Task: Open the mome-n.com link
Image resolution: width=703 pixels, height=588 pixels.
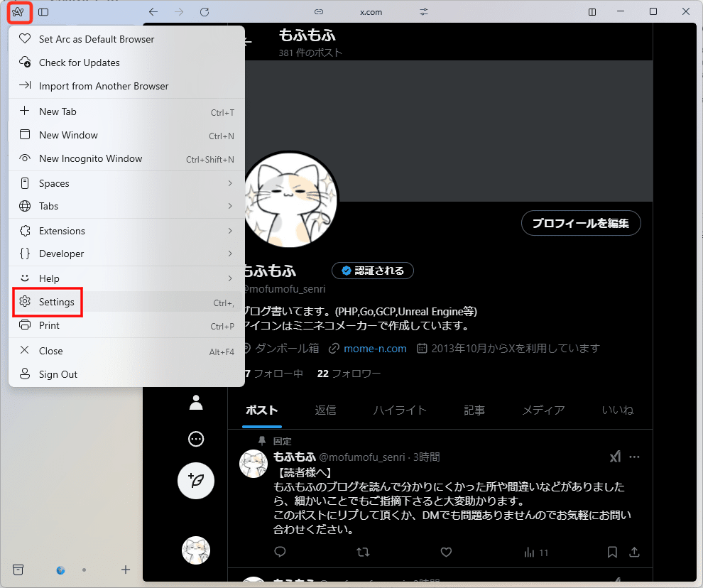Action: pos(374,348)
